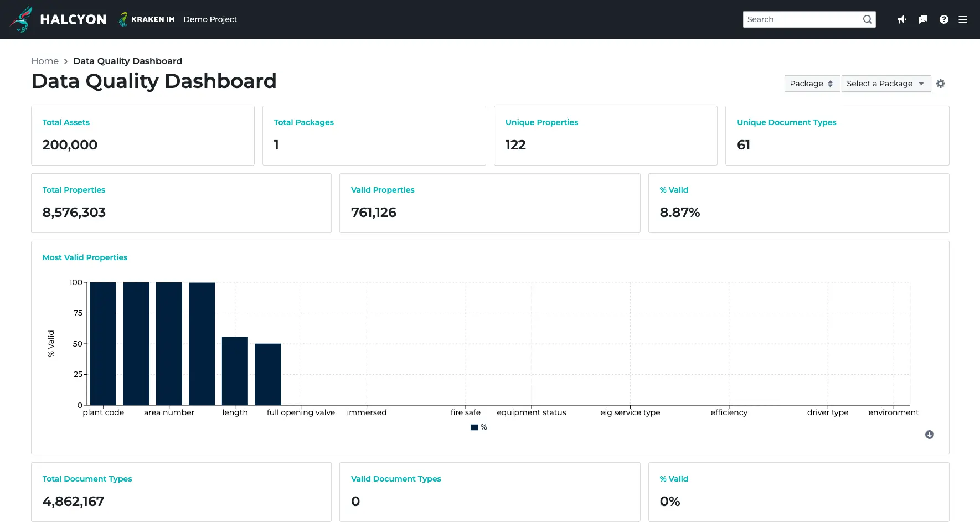Toggle the % series in chart legend
The width and height of the screenshot is (980, 522).
click(x=478, y=427)
